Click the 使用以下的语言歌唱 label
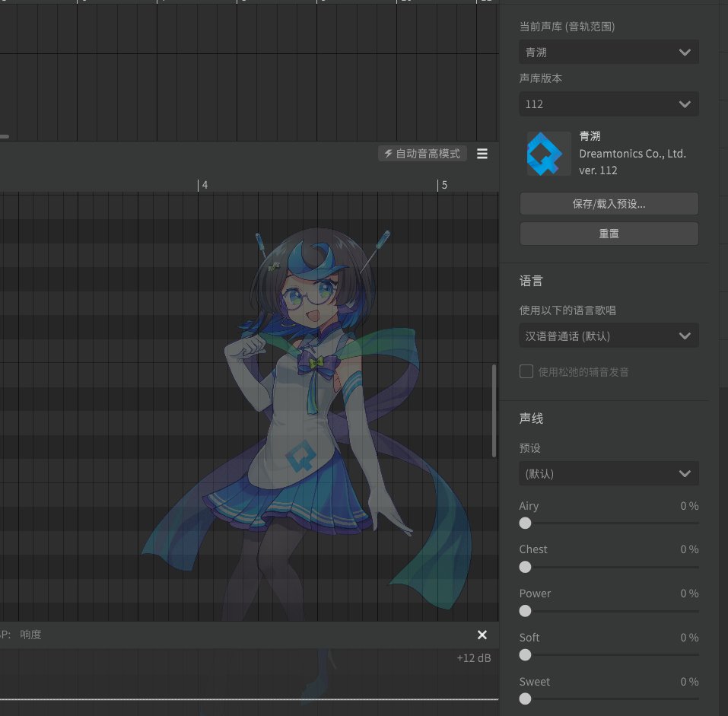728x716 pixels. click(x=567, y=310)
